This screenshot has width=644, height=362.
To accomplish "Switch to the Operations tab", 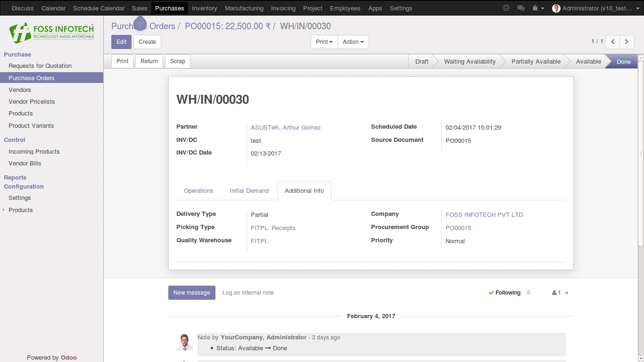I will coord(198,191).
